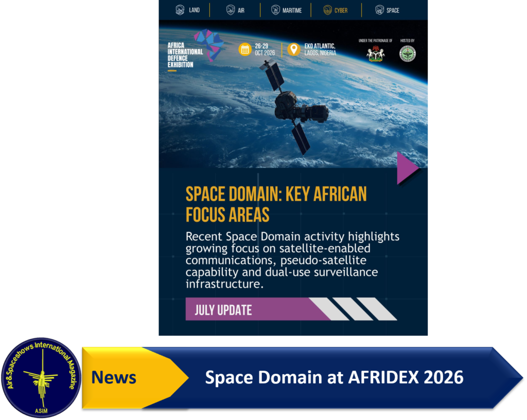Click the AIR domain shield icon
Image resolution: width=527 pixels, height=420 pixels.
click(x=231, y=10)
